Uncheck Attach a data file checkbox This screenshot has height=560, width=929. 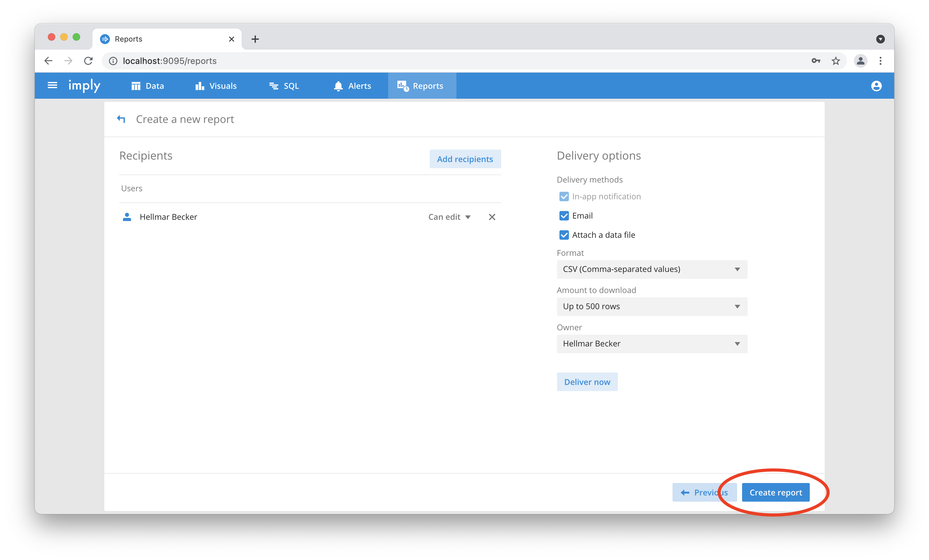click(x=564, y=235)
